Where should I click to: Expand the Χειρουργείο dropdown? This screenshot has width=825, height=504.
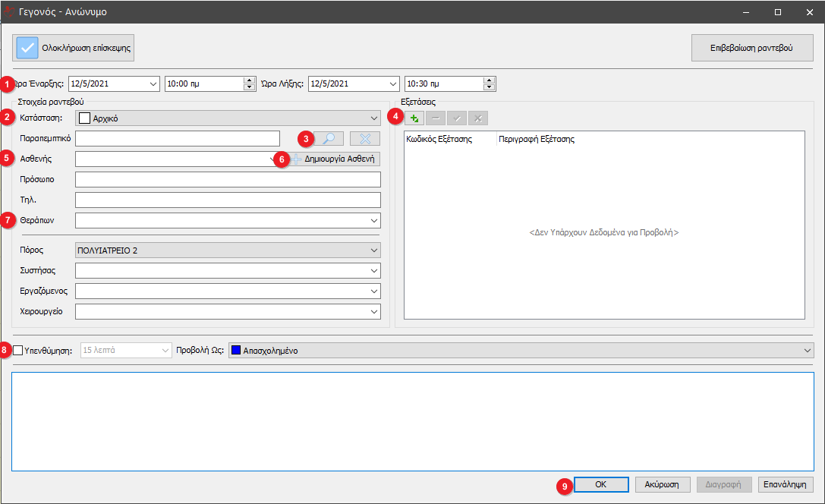click(x=373, y=312)
